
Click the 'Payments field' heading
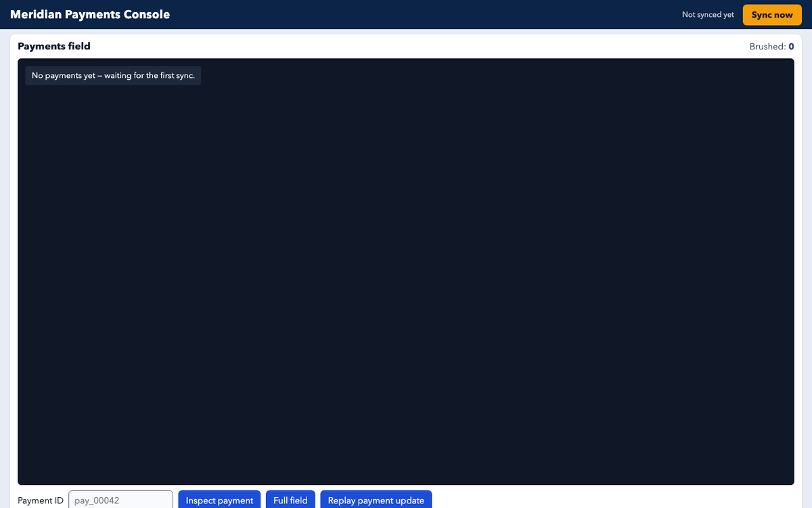click(54, 46)
